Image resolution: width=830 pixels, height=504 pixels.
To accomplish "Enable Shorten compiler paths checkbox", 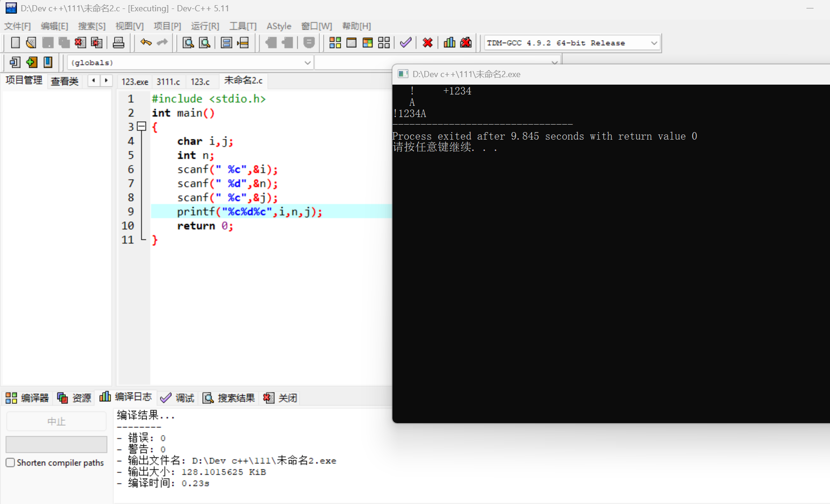I will pos(10,463).
